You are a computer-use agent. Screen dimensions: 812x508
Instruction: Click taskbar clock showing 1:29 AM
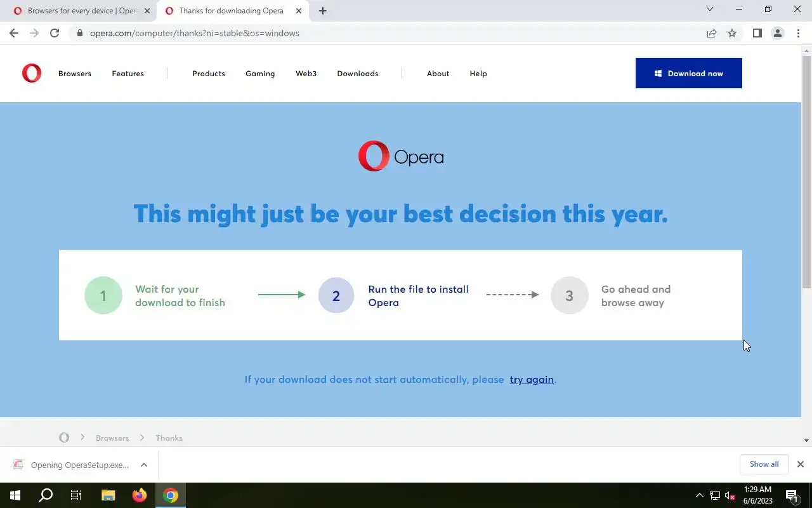(758, 495)
